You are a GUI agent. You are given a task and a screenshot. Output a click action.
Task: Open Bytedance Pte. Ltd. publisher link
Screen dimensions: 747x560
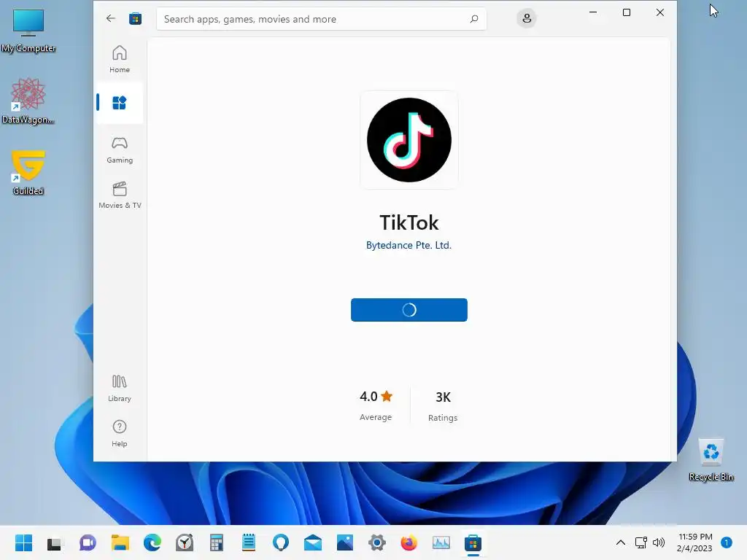click(x=409, y=245)
